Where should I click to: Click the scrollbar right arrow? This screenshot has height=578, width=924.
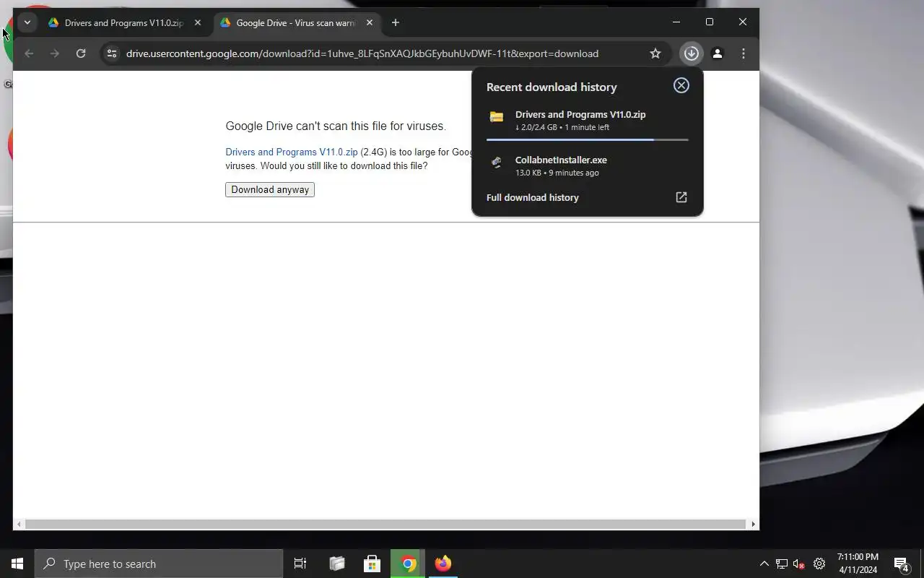[754, 524]
